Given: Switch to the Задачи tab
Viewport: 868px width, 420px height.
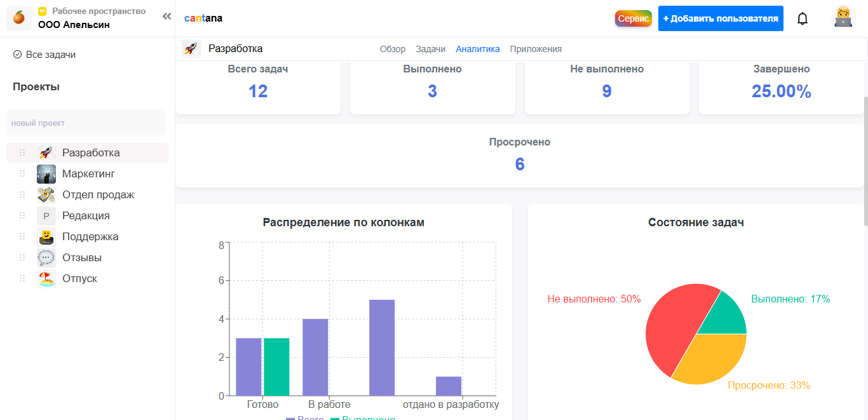Looking at the screenshot, I should [431, 48].
